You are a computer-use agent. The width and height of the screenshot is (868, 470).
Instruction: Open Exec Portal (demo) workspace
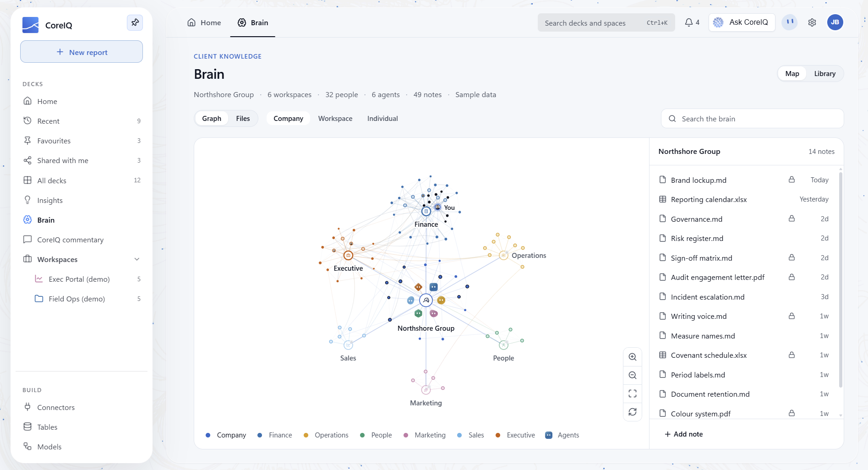coord(87,279)
